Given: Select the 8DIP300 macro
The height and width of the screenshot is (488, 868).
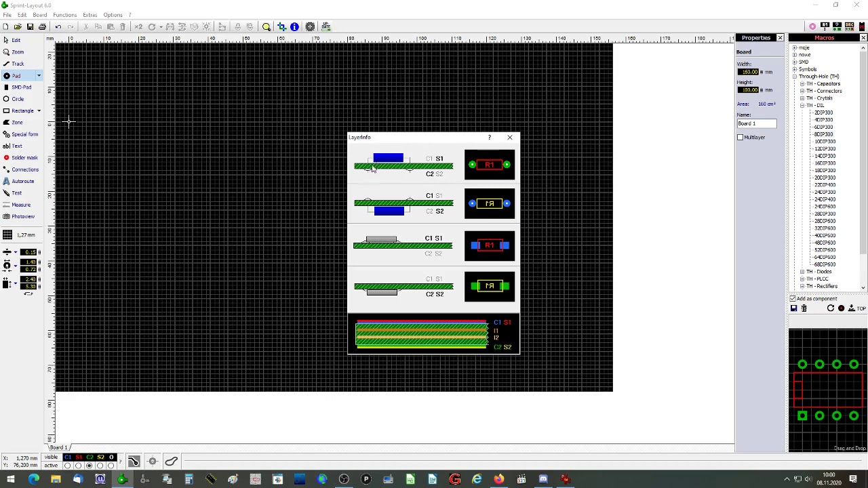Looking at the screenshot, I should pos(823,134).
